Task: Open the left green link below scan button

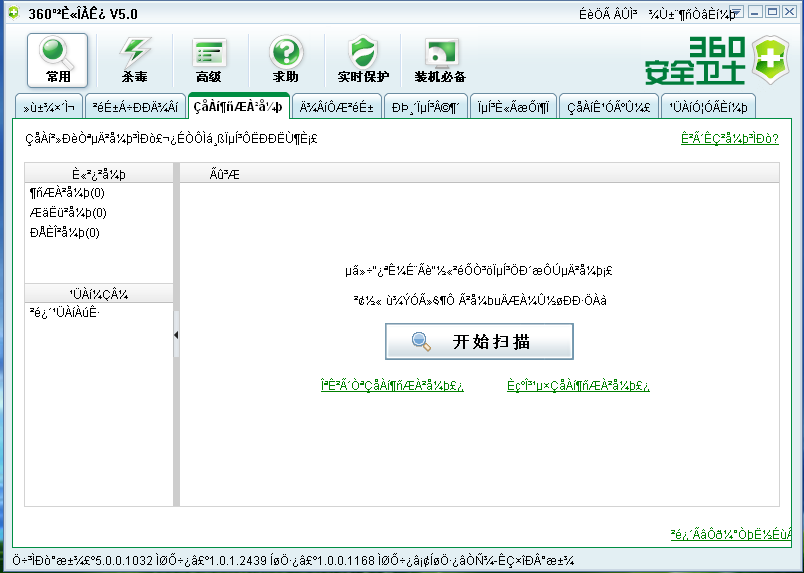Action: pos(392,385)
